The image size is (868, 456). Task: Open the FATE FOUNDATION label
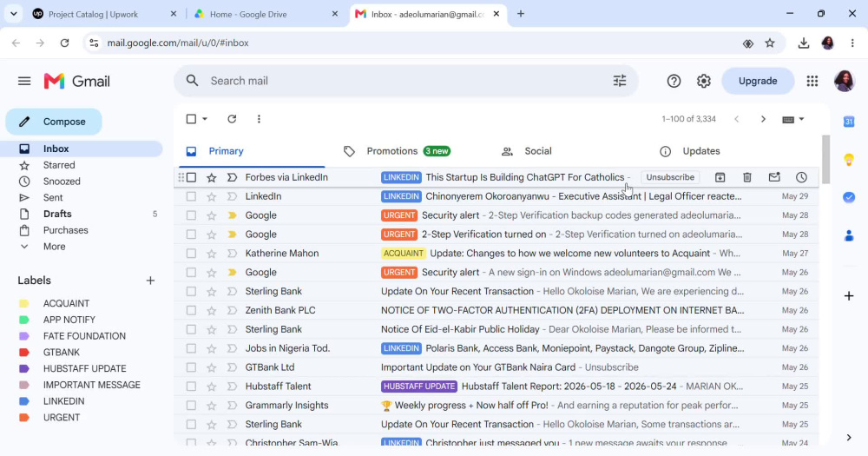[84, 336]
